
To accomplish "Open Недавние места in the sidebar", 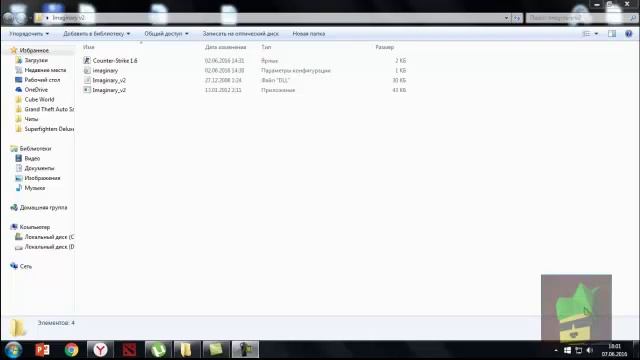I will click(45, 70).
